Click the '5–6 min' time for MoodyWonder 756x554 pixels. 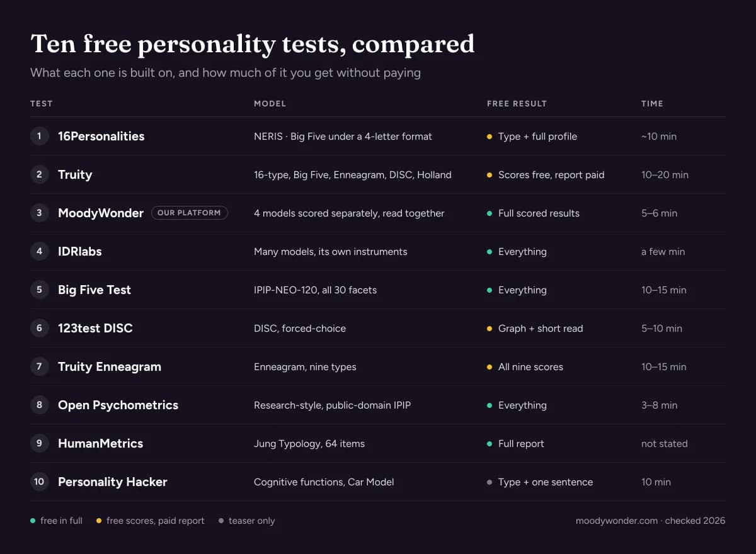pyautogui.click(x=659, y=213)
